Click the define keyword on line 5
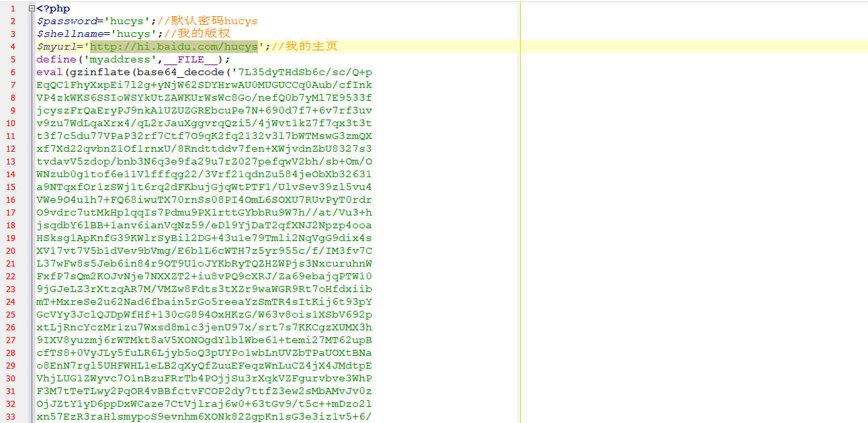The image size is (868, 423). [56, 60]
